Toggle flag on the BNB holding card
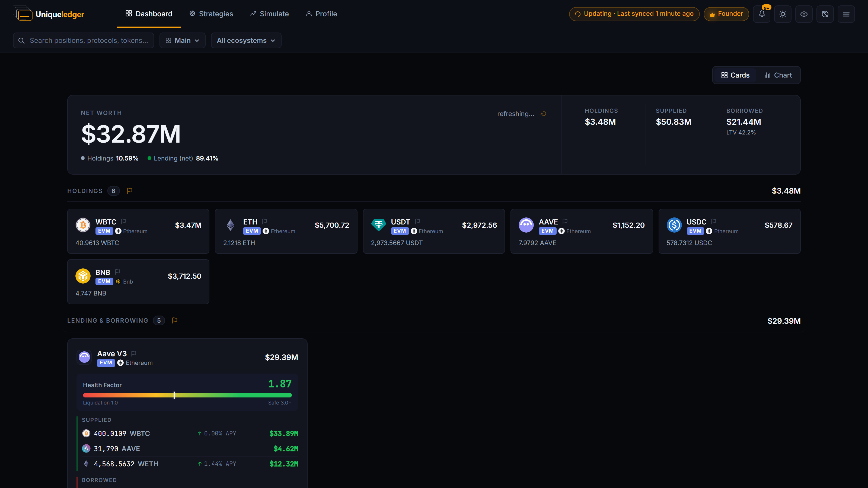This screenshot has width=868, height=488. tap(117, 272)
